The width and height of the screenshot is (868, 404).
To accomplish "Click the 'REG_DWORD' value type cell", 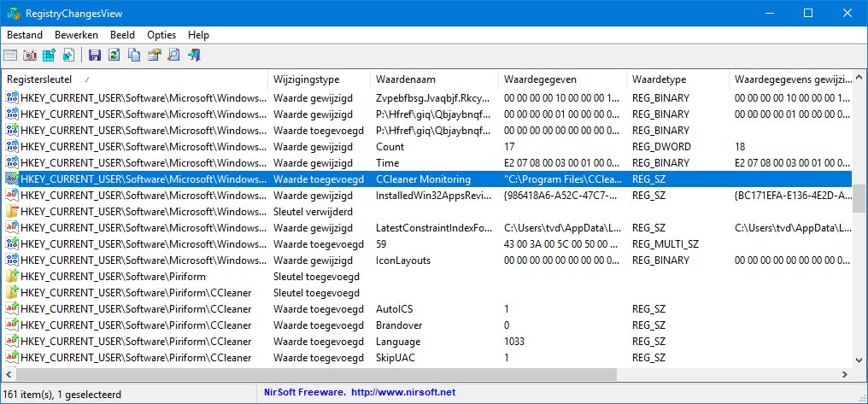I will 661,147.
